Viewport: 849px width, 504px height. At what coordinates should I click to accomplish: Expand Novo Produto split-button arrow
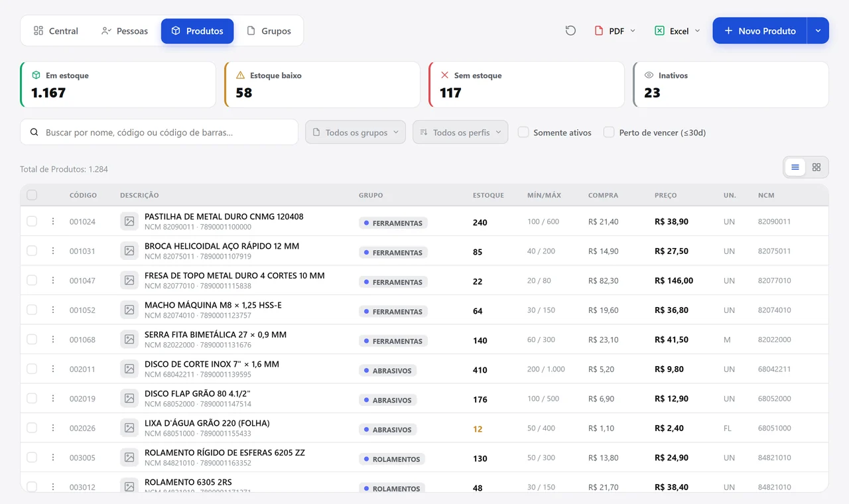[818, 31]
